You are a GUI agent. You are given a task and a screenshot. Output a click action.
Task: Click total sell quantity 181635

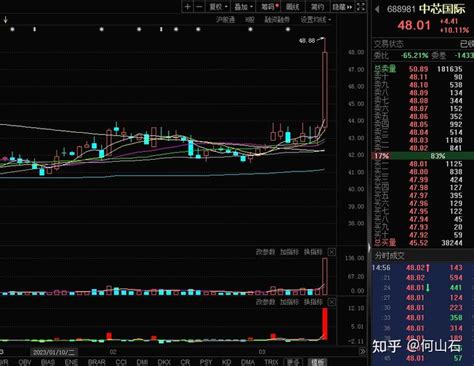[450, 69]
